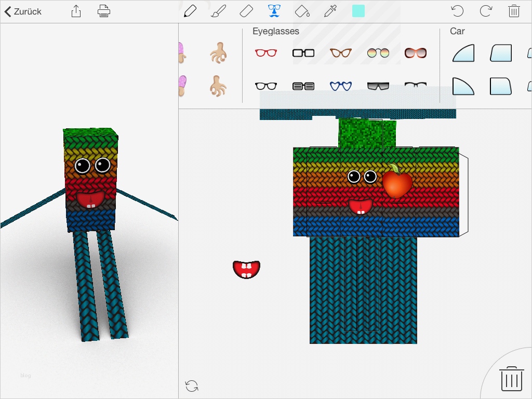Image resolution: width=532 pixels, height=399 pixels.
Task: Pick the black rectangular eyeglasses sticker
Action: pos(303,53)
